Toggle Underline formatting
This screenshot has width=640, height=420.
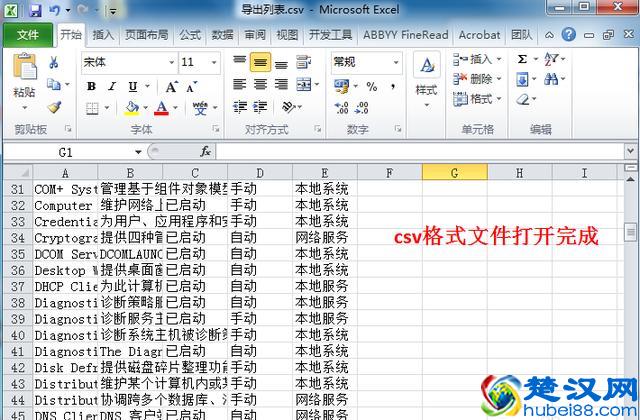pos(133,86)
